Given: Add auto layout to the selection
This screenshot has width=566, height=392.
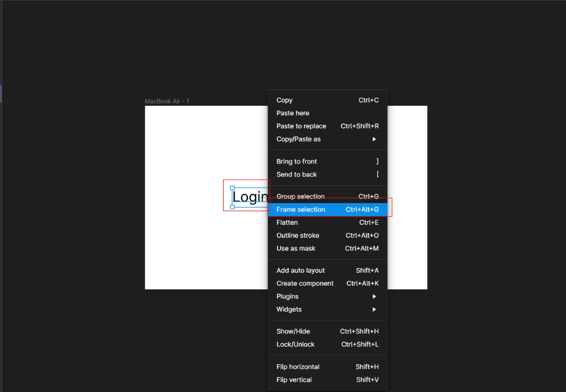Looking at the screenshot, I should point(300,270).
